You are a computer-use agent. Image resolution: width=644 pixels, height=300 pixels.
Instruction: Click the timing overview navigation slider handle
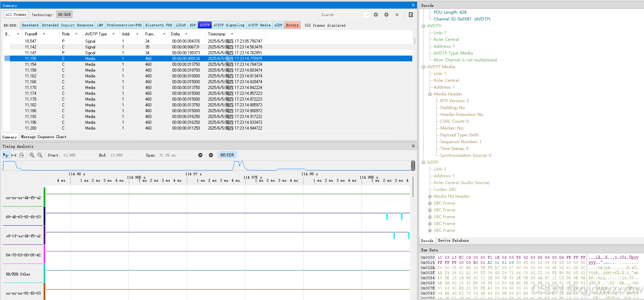[413, 166]
